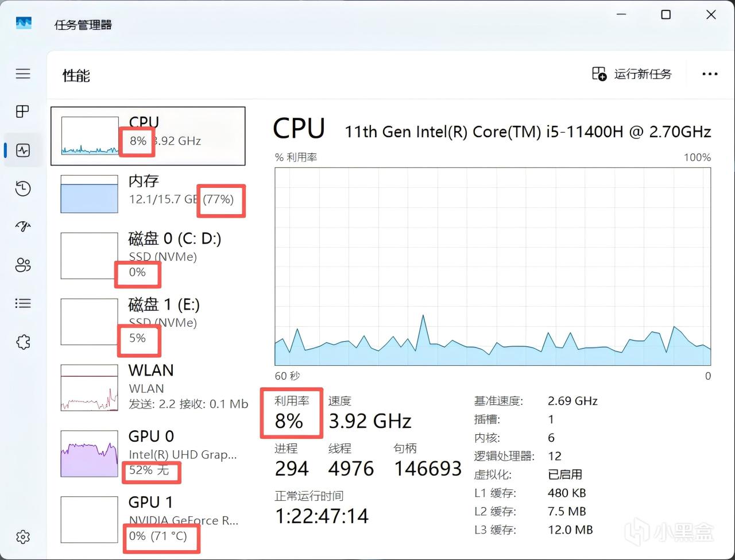Select 磁盘 0 (C: D:) entry
Image resolution: width=735 pixels, height=560 pixels.
click(x=148, y=256)
